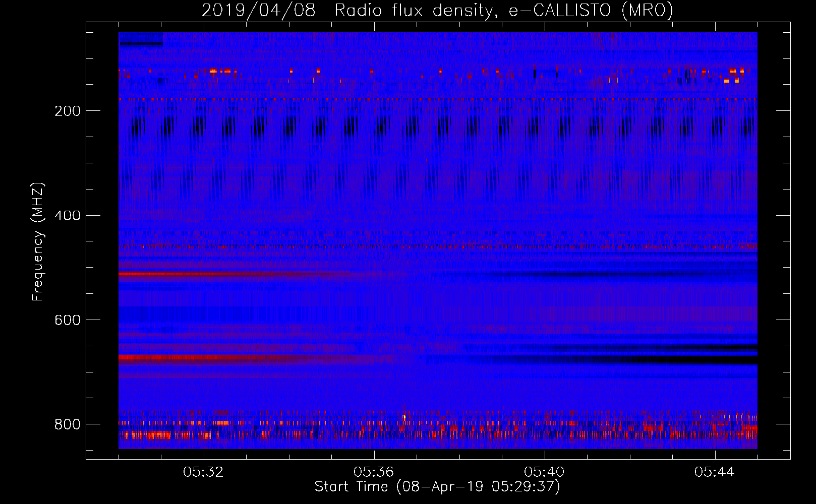816x504 pixels.
Task: Click the plot title "2019/04/08 Radio flux density, e-CALLISTO (MRO)"
Action: [x=437, y=10]
